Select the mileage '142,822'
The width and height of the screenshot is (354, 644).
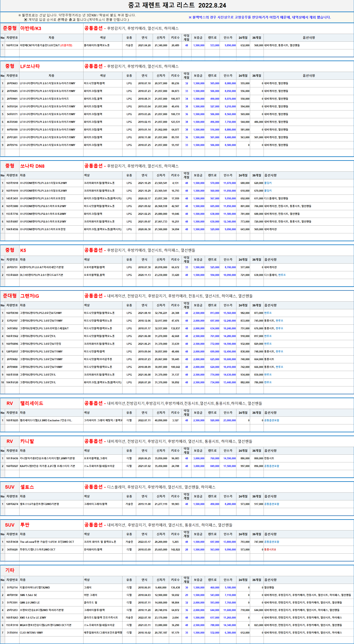(x=175, y=550)
